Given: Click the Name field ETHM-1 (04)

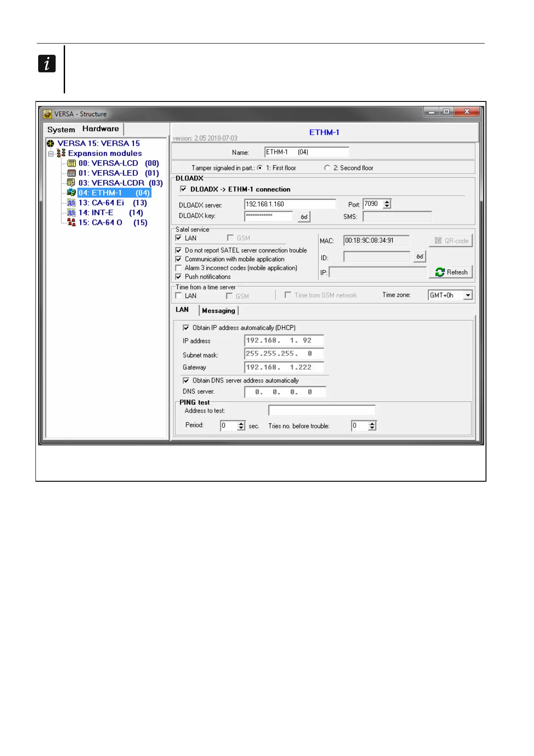Looking at the screenshot, I should (x=306, y=152).
